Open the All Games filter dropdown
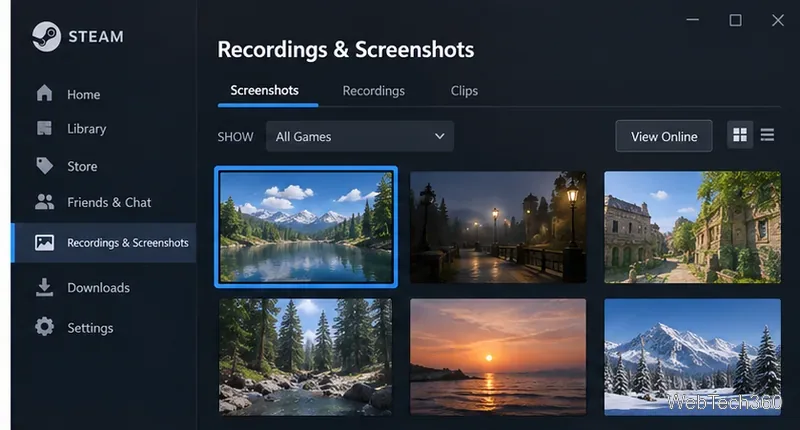 click(x=360, y=136)
